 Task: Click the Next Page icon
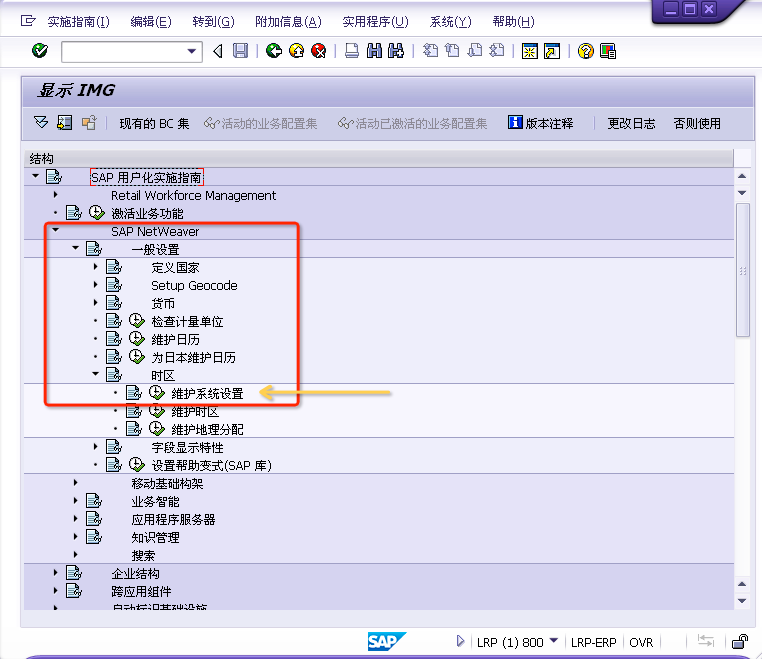click(475, 51)
